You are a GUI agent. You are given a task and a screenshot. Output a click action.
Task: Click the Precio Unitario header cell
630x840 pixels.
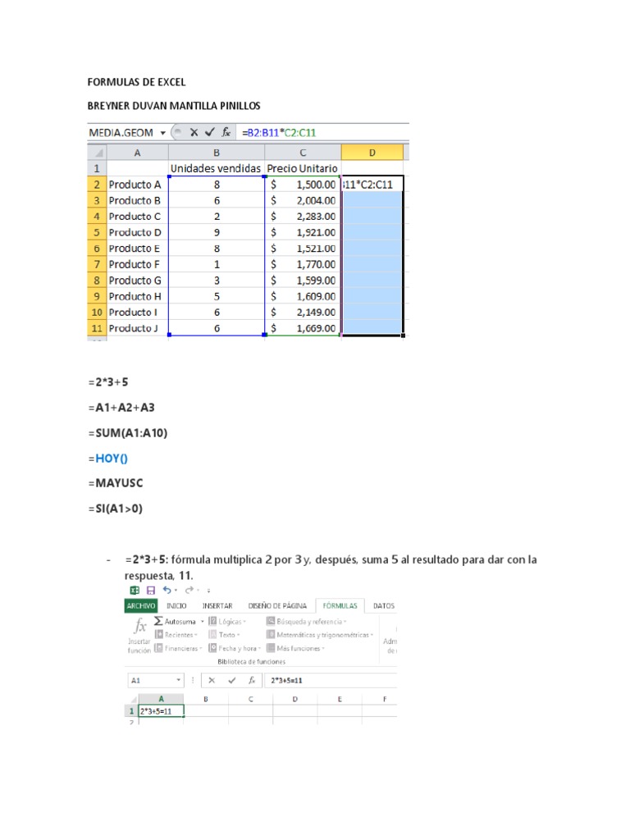pyautogui.click(x=303, y=168)
